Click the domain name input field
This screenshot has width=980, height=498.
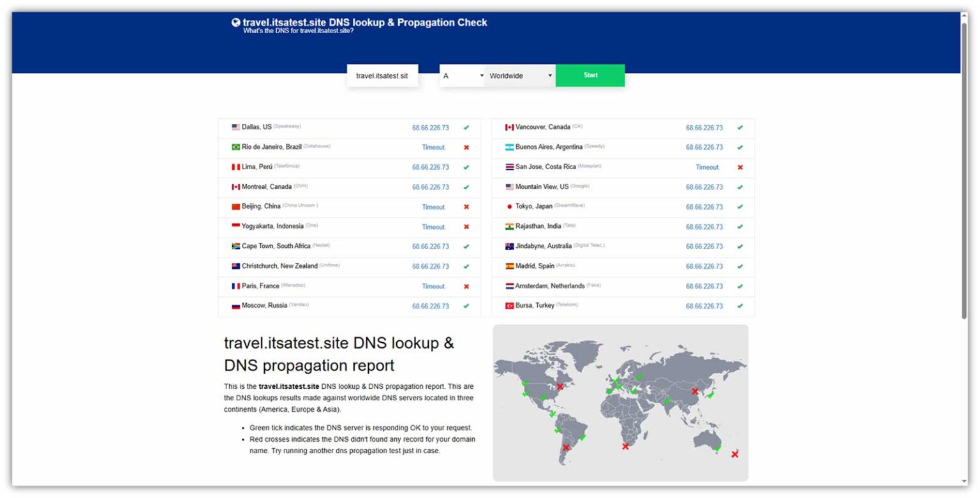[x=382, y=75]
